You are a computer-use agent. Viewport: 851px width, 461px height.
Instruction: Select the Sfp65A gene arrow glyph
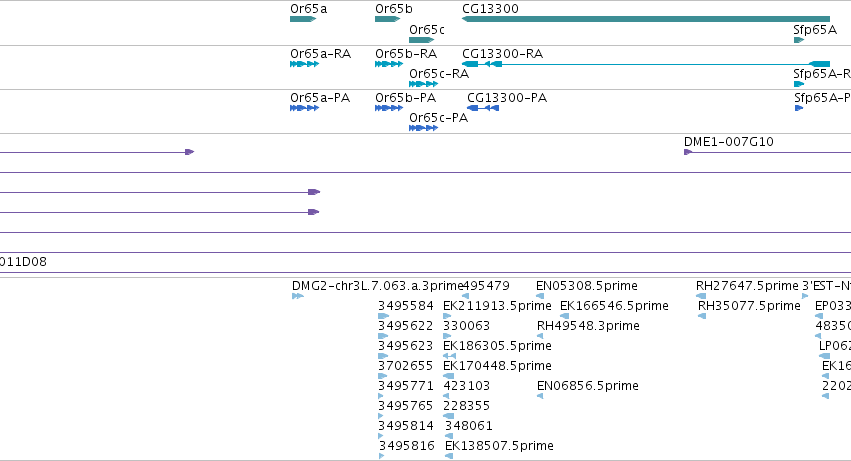click(799, 40)
